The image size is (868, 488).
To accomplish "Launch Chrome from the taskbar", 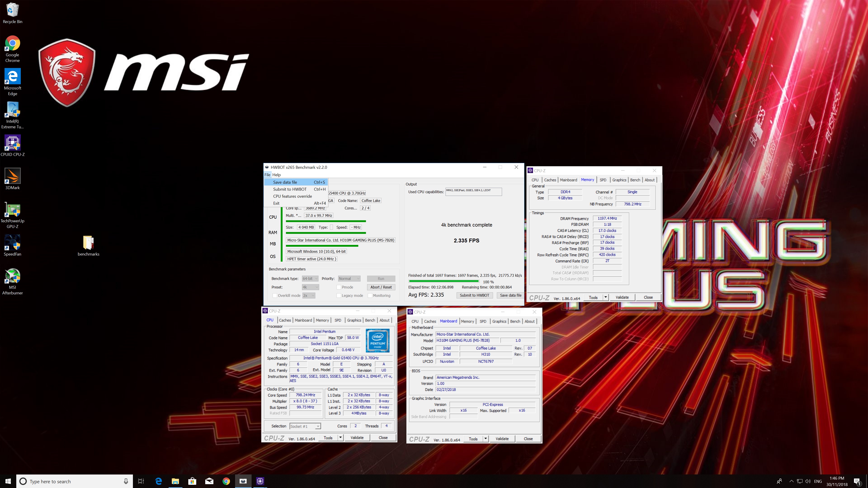I will [x=226, y=481].
